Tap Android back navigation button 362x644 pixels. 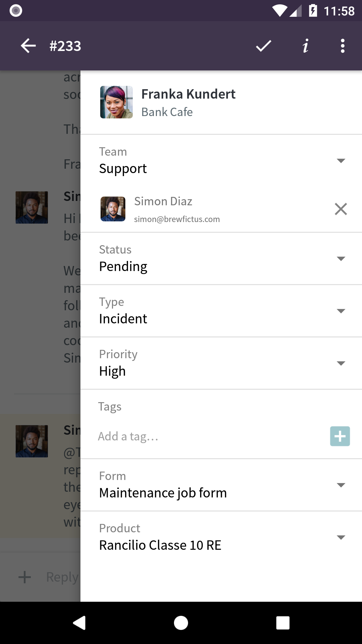coord(79,623)
